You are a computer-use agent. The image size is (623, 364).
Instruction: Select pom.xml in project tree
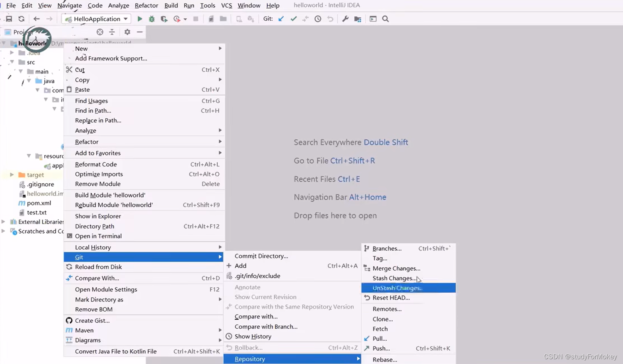point(39,203)
